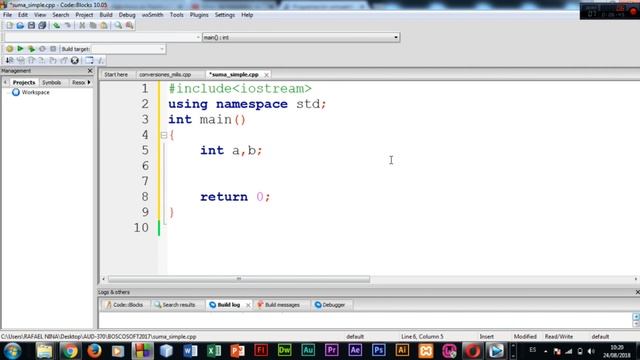Open the Build menu

click(106, 15)
